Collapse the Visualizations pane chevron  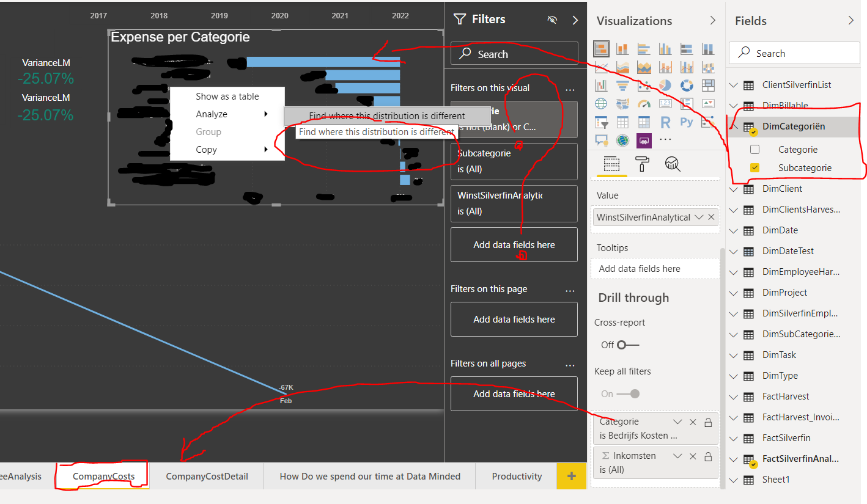(712, 20)
